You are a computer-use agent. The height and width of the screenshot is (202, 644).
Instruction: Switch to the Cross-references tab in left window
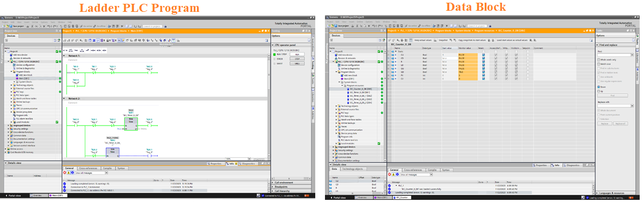[89, 169]
